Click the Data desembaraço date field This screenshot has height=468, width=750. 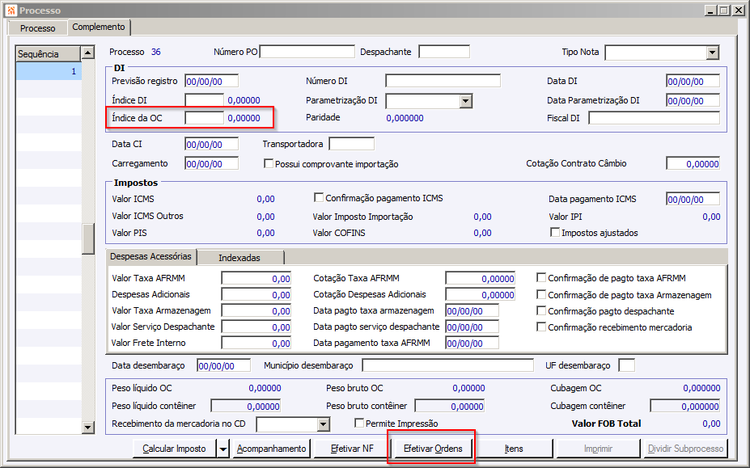223,366
